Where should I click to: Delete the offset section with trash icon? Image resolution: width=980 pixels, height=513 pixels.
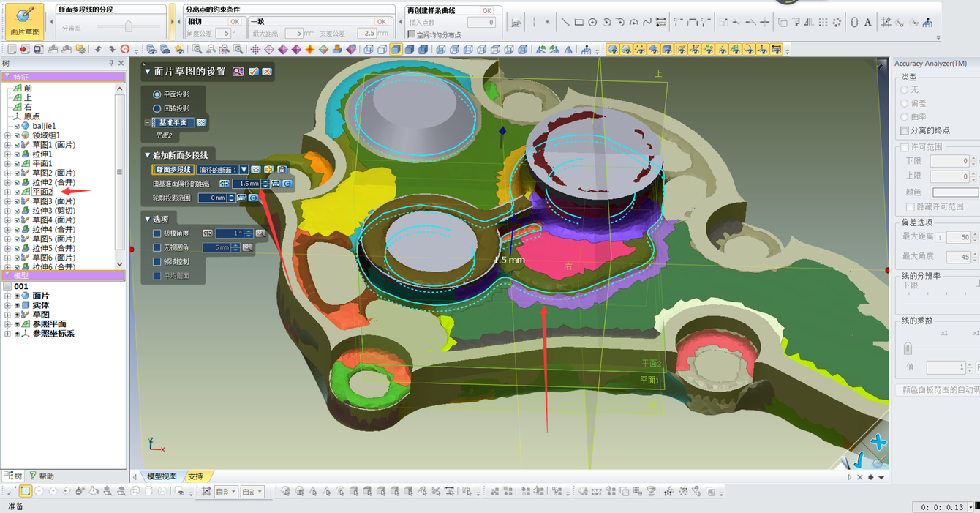(281, 170)
